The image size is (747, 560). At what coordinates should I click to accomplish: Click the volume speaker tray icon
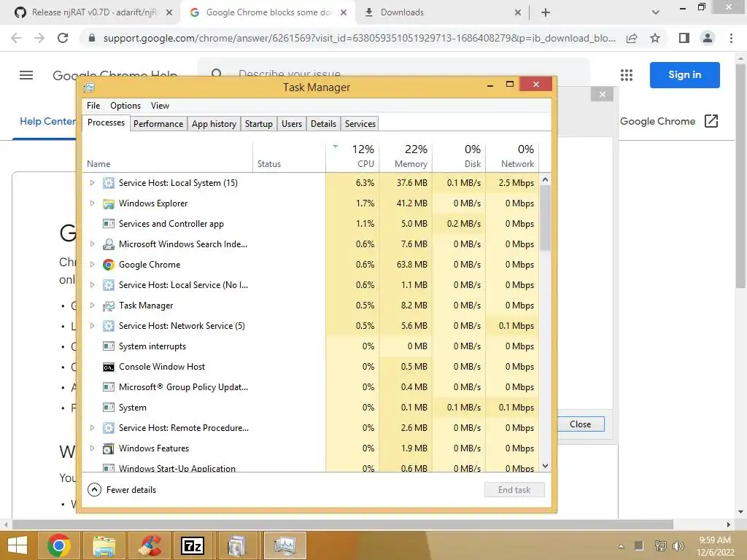tap(678, 545)
